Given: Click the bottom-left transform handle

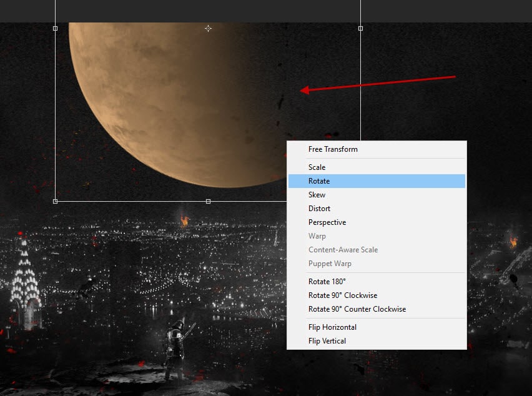Looking at the screenshot, I should point(56,201).
